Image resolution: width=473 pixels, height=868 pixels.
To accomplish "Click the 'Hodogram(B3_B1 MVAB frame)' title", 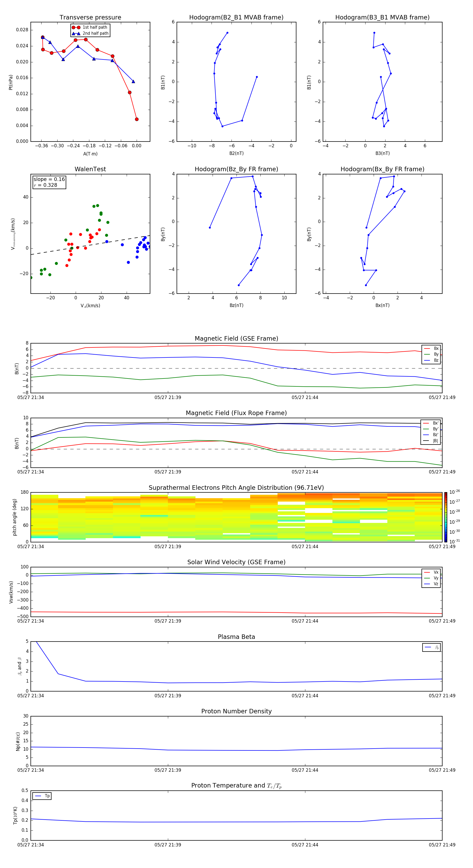I will (382, 18).
